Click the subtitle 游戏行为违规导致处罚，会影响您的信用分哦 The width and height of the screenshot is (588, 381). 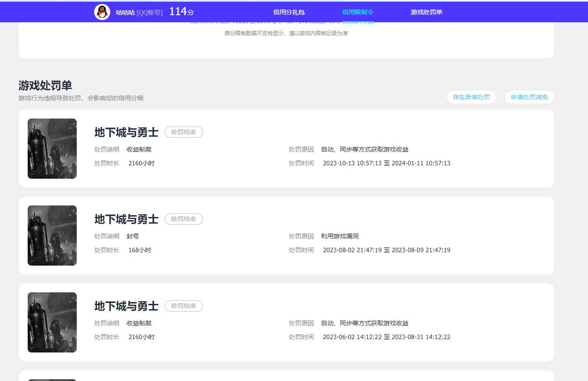coord(81,98)
